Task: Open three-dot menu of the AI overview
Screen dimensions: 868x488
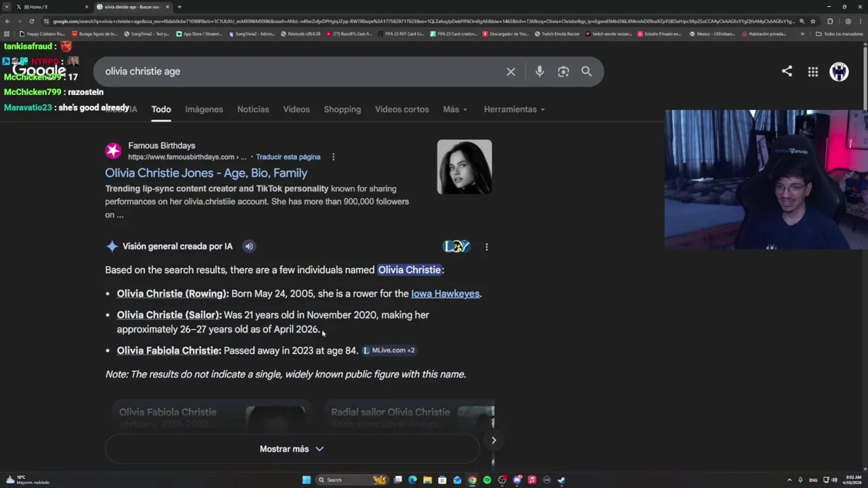Action: coord(486,247)
